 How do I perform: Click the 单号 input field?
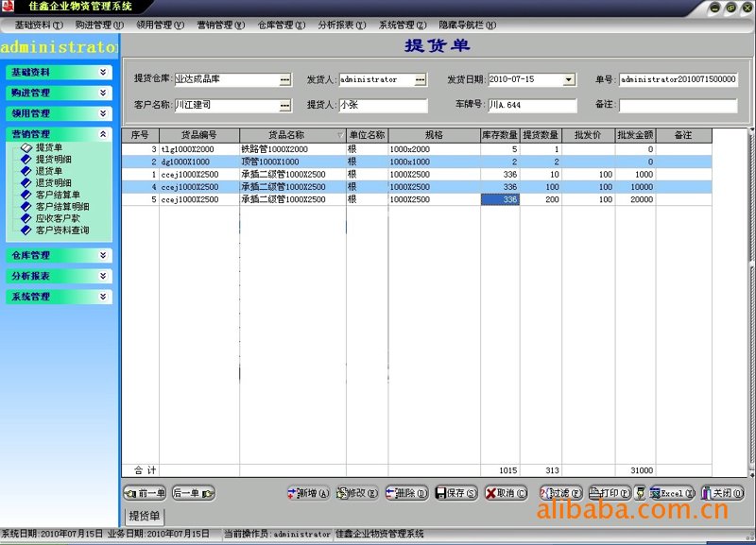pos(678,79)
